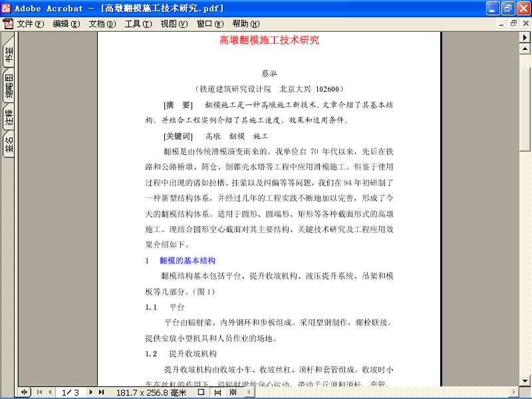
Task: Close the document with menu bar X
Action: click(x=525, y=24)
